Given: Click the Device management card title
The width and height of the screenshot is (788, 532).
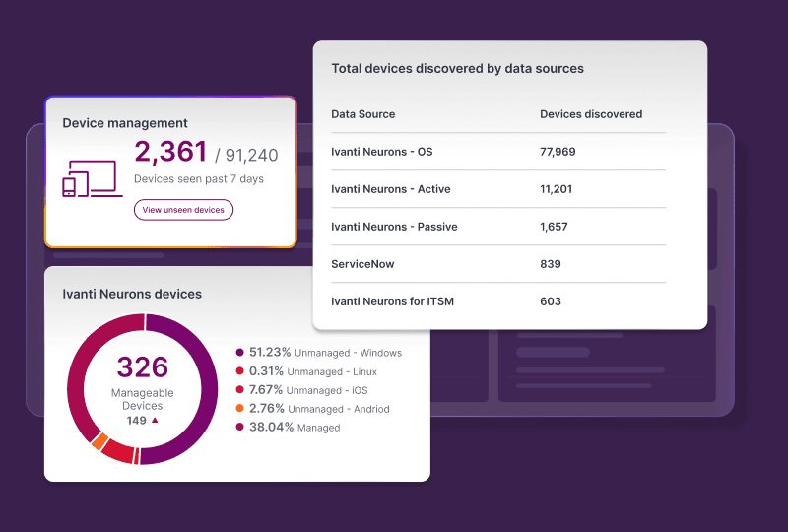Looking at the screenshot, I should click(x=125, y=123).
